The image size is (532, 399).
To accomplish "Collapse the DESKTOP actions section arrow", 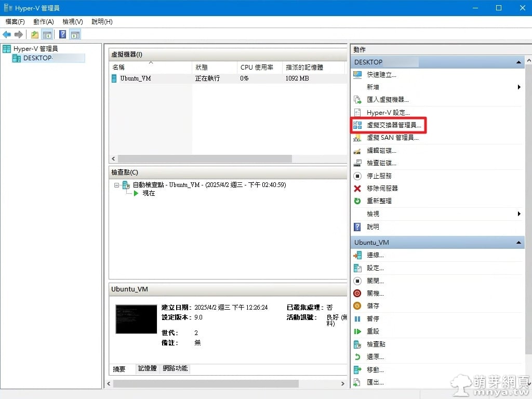I will point(518,62).
